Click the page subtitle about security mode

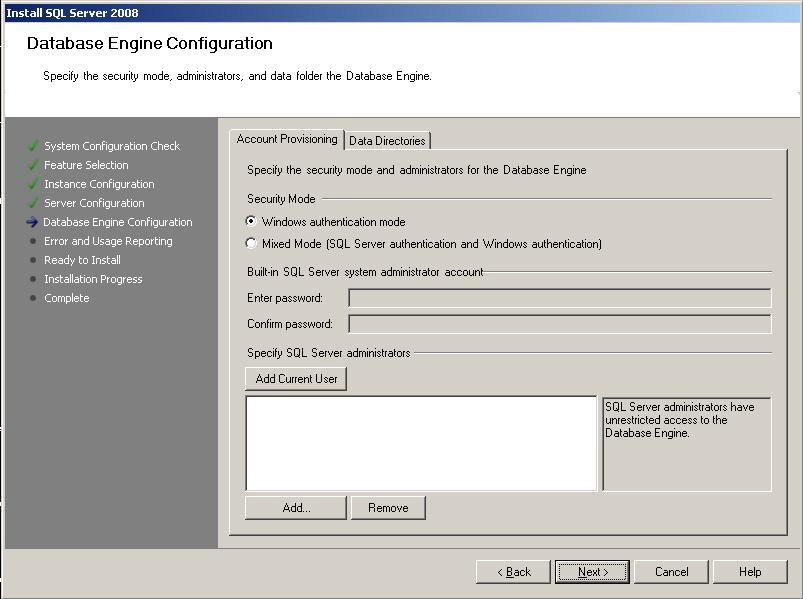pos(237,76)
